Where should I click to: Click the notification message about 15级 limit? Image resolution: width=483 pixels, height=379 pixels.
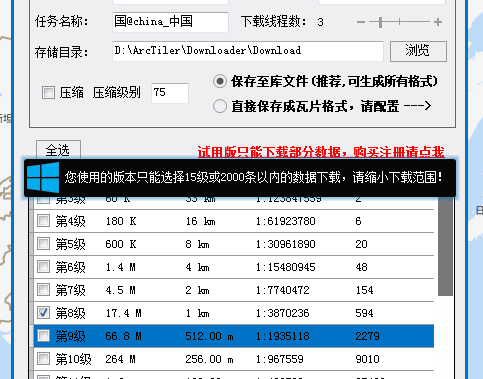pyautogui.click(x=253, y=177)
